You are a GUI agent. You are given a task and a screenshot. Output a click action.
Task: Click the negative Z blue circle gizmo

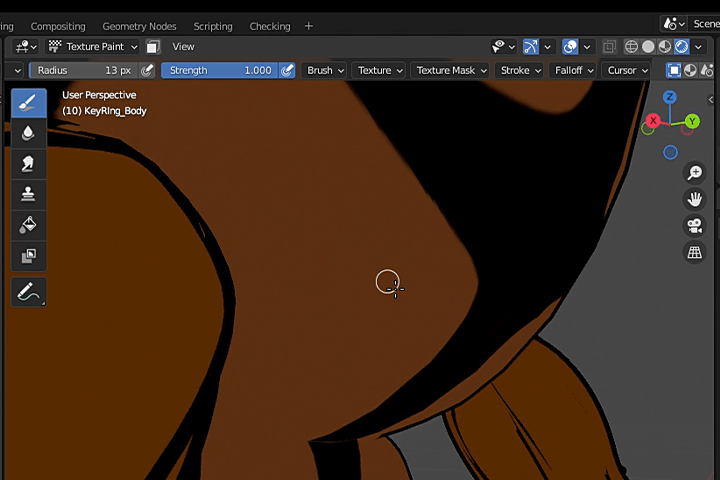[x=670, y=152]
